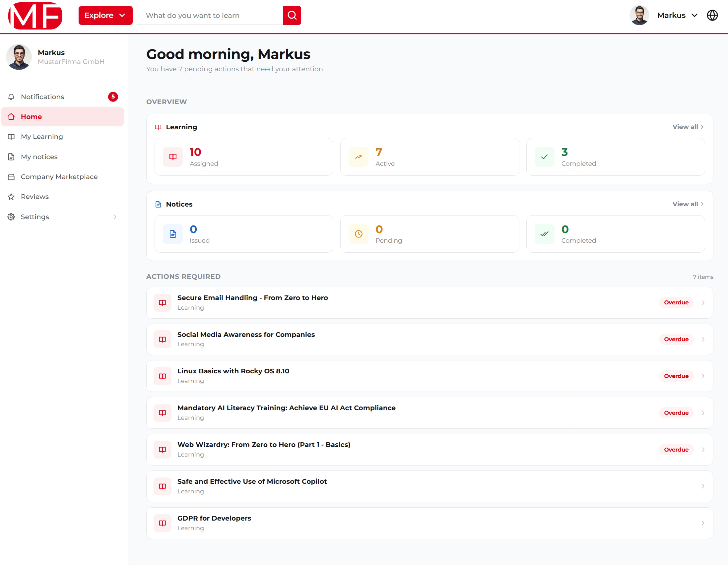This screenshot has width=728, height=565.
Task: Click the 0 Pending notices card
Action: (x=429, y=234)
